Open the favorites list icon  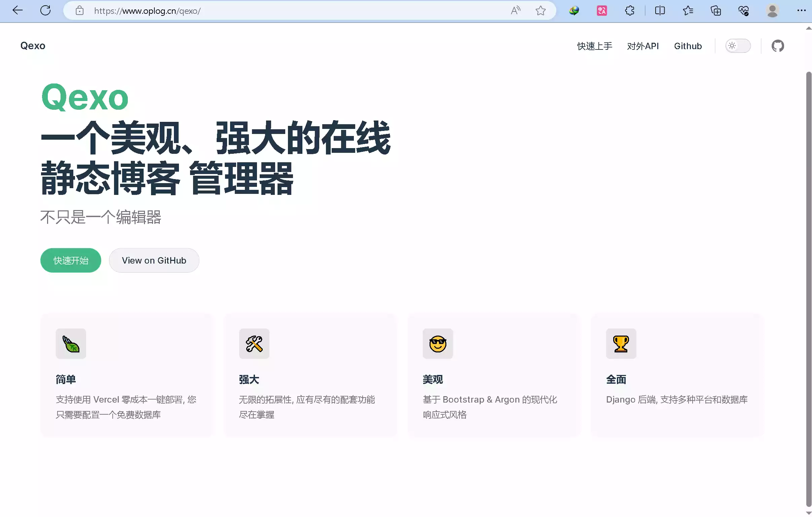(688, 10)
